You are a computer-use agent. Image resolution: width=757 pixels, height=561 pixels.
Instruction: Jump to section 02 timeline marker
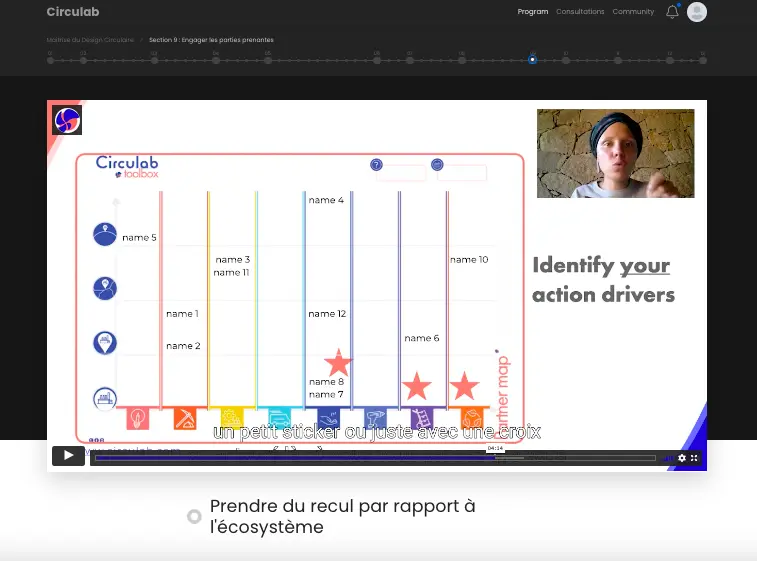click(84, 60)
